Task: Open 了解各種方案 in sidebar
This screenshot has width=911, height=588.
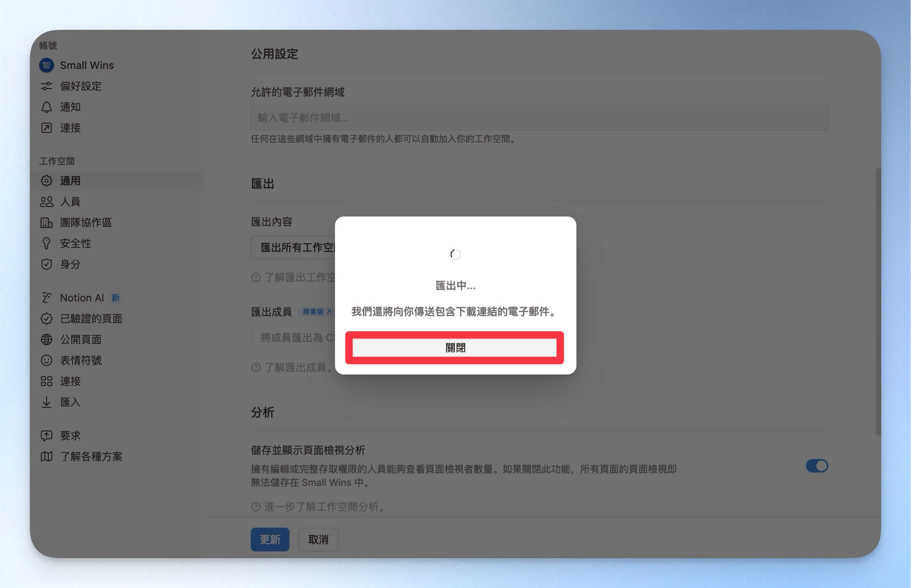Action: tap(91, 457)
